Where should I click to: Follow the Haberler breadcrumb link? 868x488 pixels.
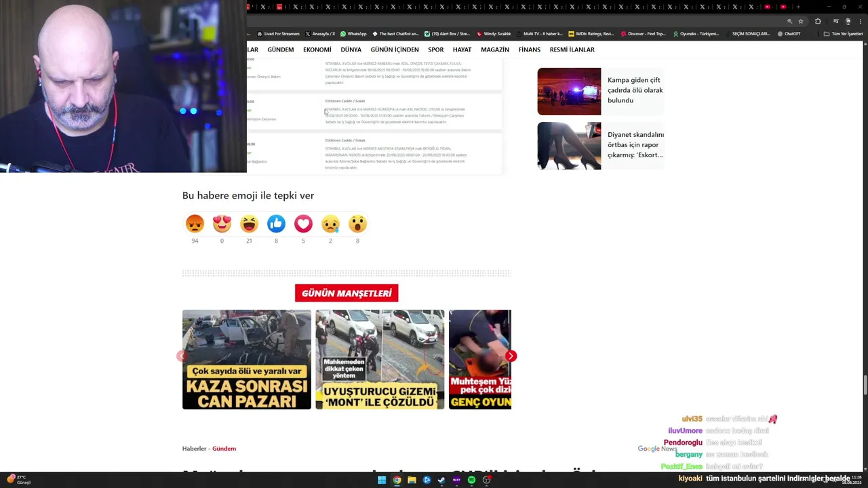pyautogui.click(x=194, y=449)
